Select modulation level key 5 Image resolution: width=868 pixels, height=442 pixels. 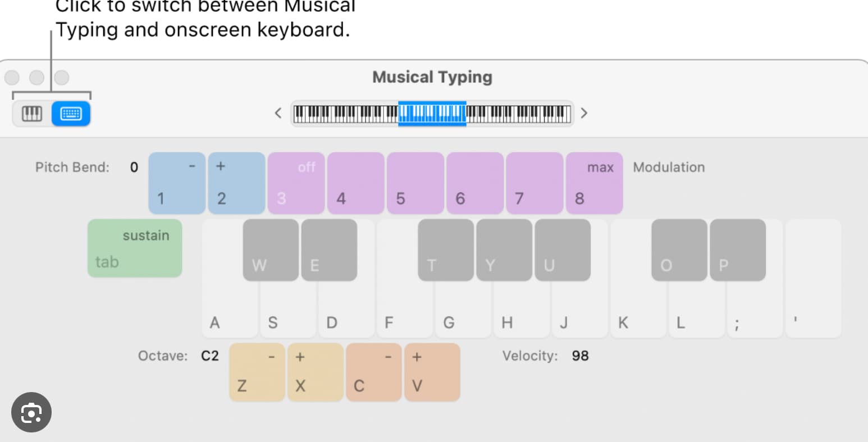[415, 183]
